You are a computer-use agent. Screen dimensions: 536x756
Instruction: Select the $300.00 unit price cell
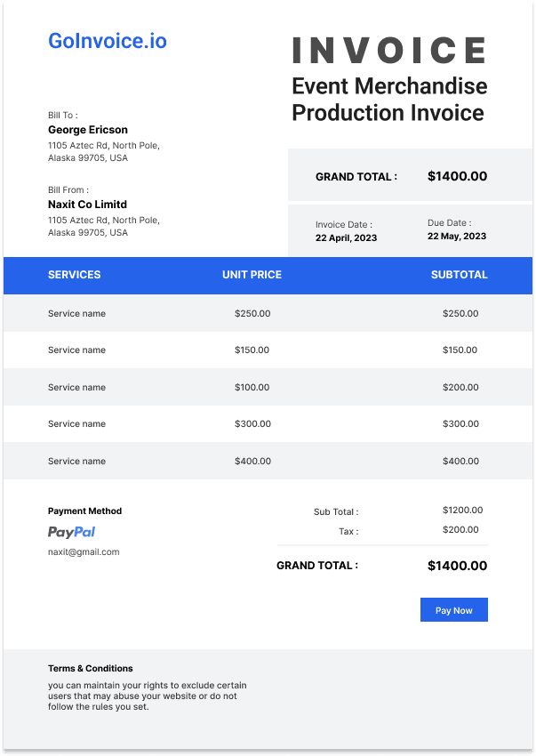252,423
